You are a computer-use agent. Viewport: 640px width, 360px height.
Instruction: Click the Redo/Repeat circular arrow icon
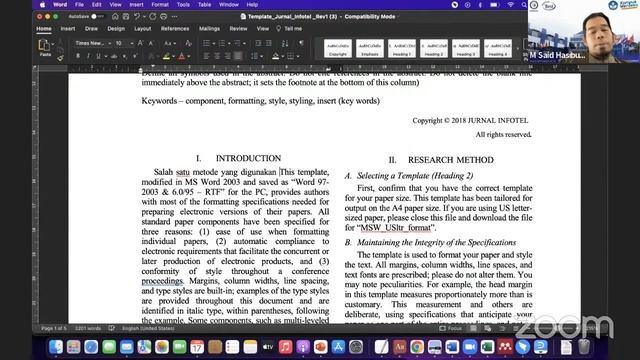click(x=152, y=16)
